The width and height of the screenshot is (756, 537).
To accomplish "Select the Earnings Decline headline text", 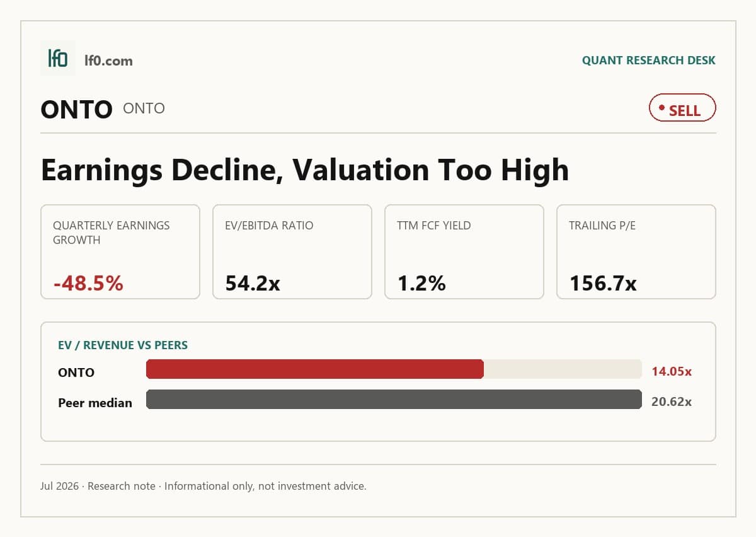I will click(304, 170).
